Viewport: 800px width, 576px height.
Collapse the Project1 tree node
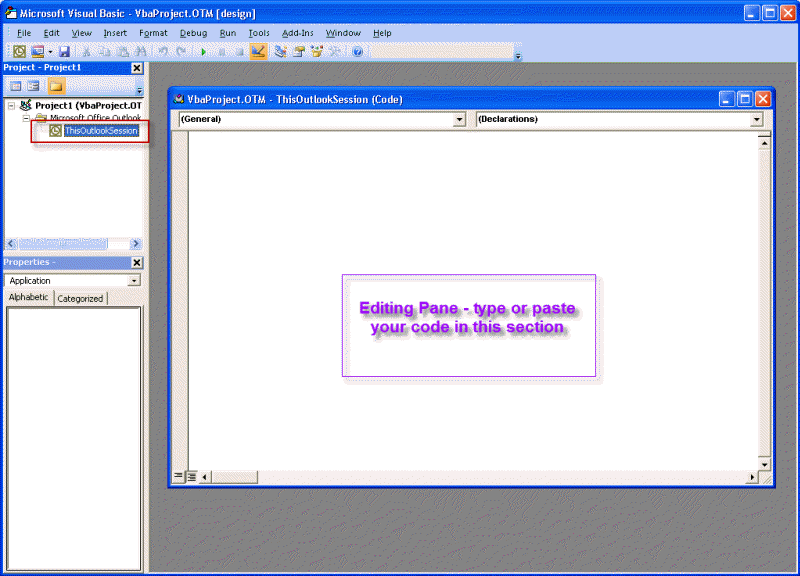click(x=10, y=104)
